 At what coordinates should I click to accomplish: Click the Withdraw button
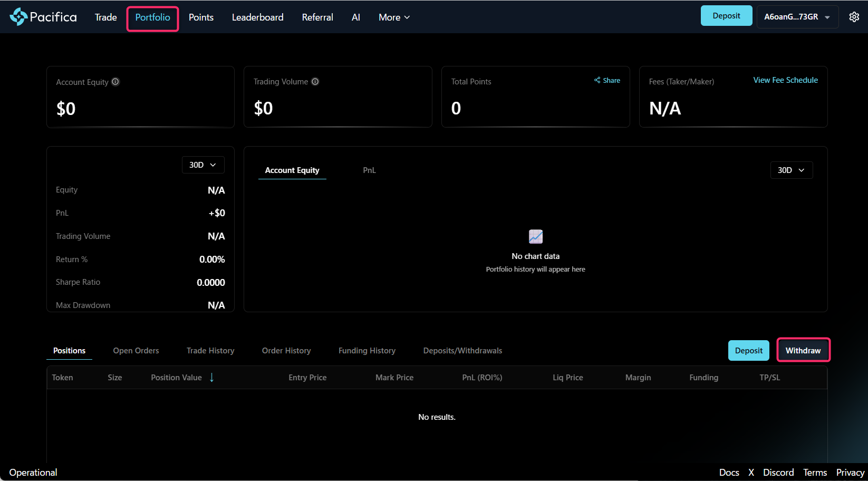803,351
